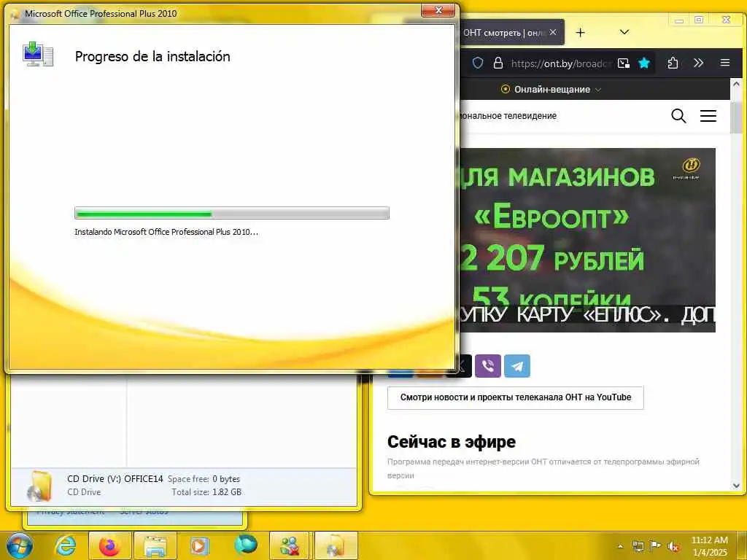Click the 'Сейчас в эфире' heading

[x=451, y=442]
